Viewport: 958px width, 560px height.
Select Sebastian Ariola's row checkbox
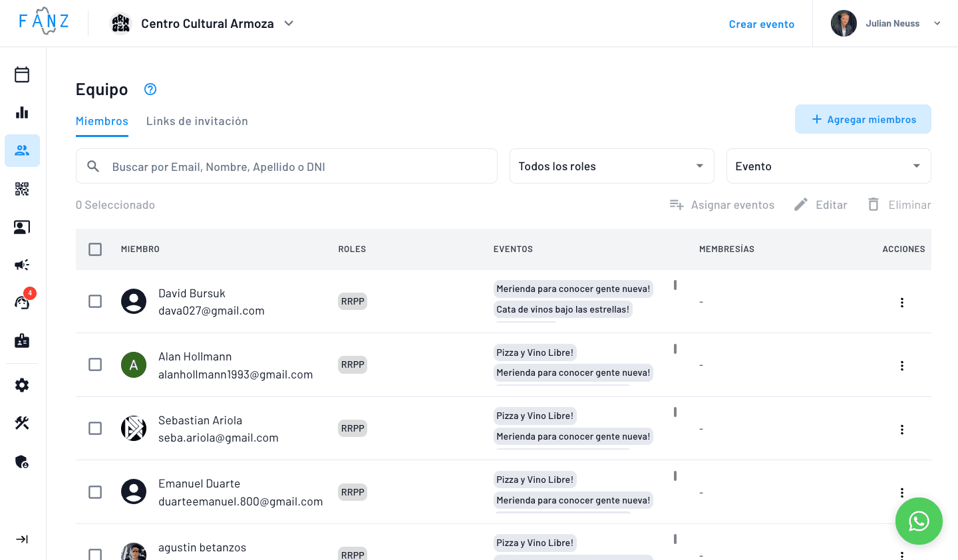[95, 428]
